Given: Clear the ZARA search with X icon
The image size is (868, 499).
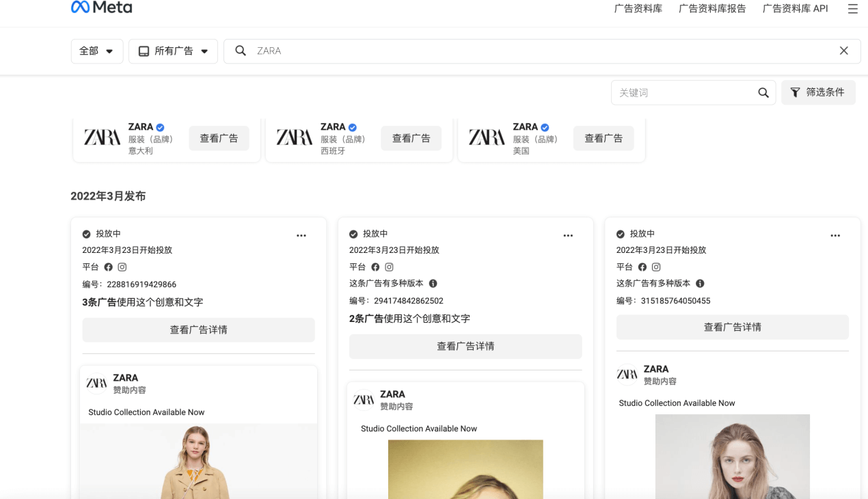Looking at the screenshot, I should coord(843,51).
